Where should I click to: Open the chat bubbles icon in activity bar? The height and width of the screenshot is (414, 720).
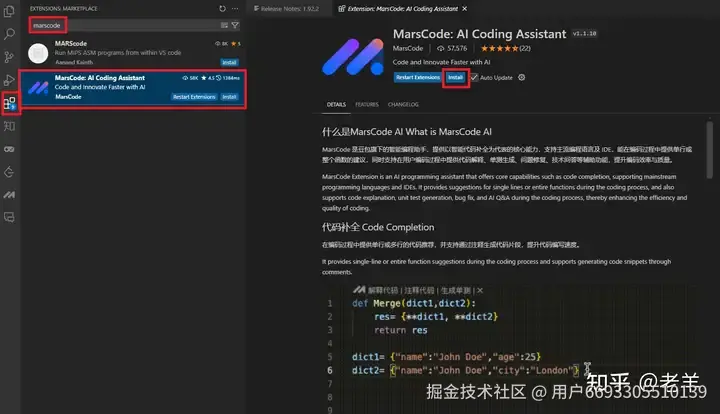tap(9, 217)
